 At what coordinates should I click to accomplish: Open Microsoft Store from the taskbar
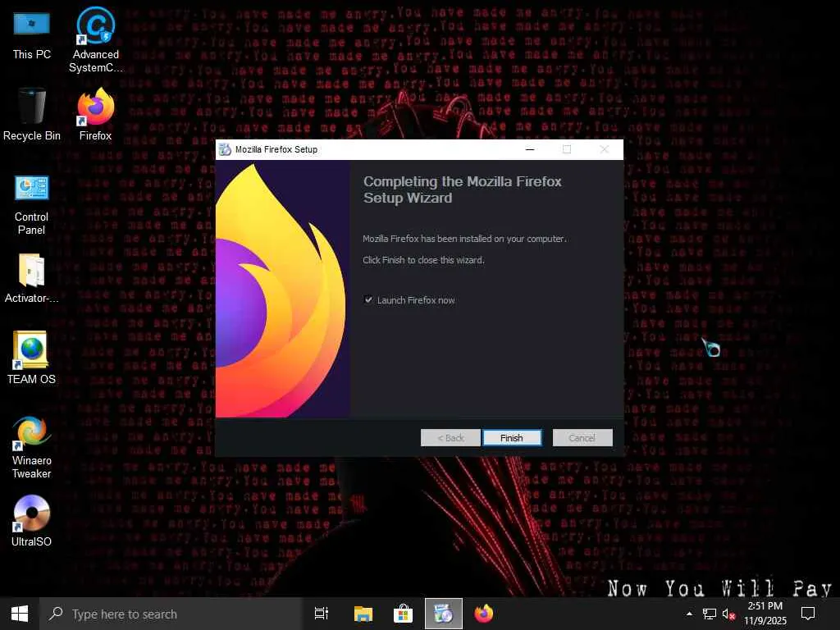(x=403, y=614)
